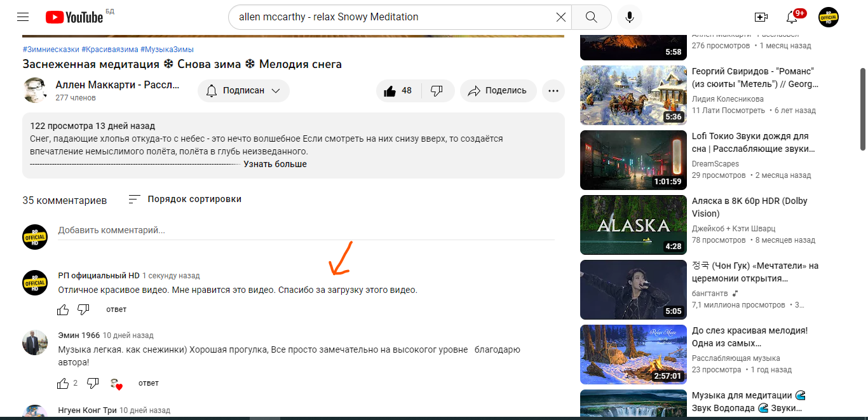Open the Подписан subscription dropdown

[x=243, y=91]
